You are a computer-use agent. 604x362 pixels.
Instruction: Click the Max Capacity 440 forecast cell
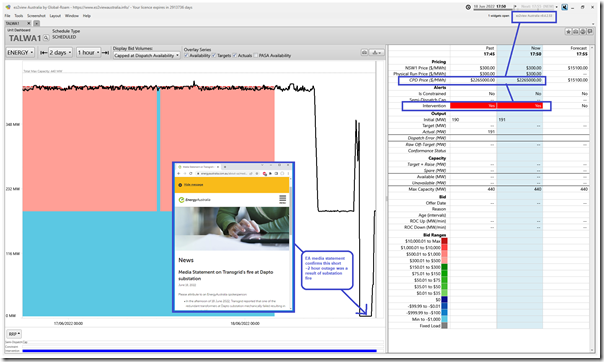point(584,189)
